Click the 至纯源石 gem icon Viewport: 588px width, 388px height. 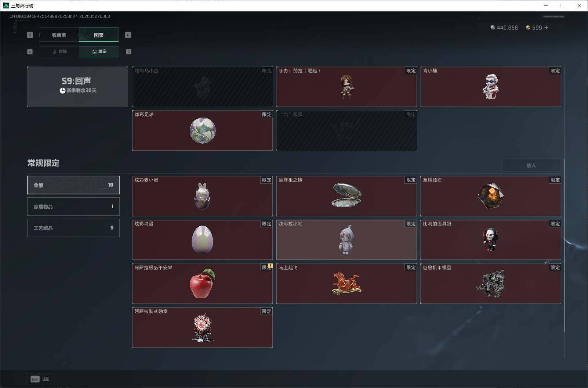(491, 196)
